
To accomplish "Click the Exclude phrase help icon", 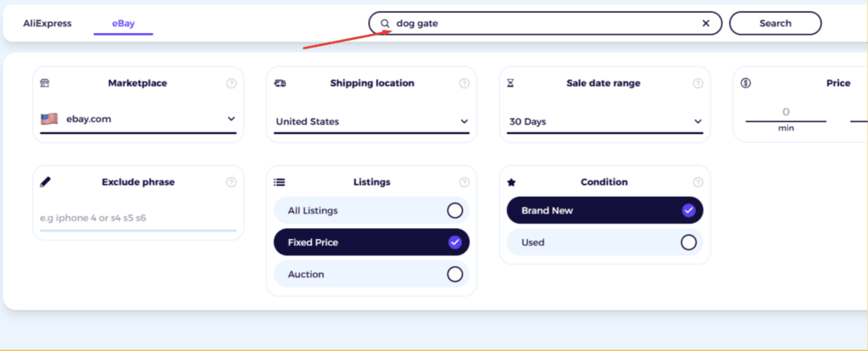I will [231, 182].
